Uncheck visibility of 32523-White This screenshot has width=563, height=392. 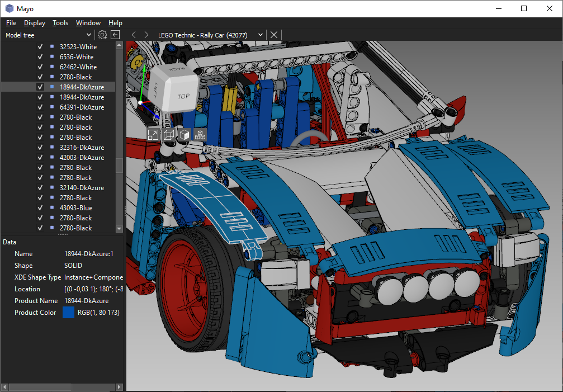pos(40,46)
